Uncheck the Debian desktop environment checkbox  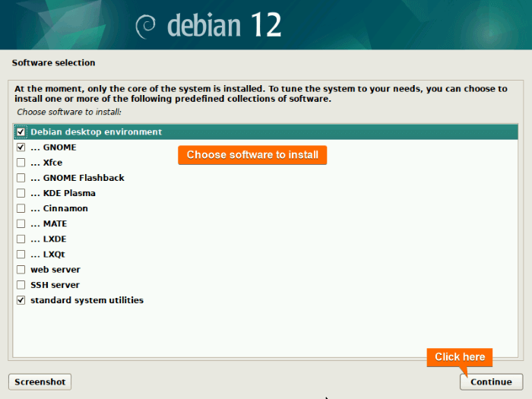pos(21,131)
